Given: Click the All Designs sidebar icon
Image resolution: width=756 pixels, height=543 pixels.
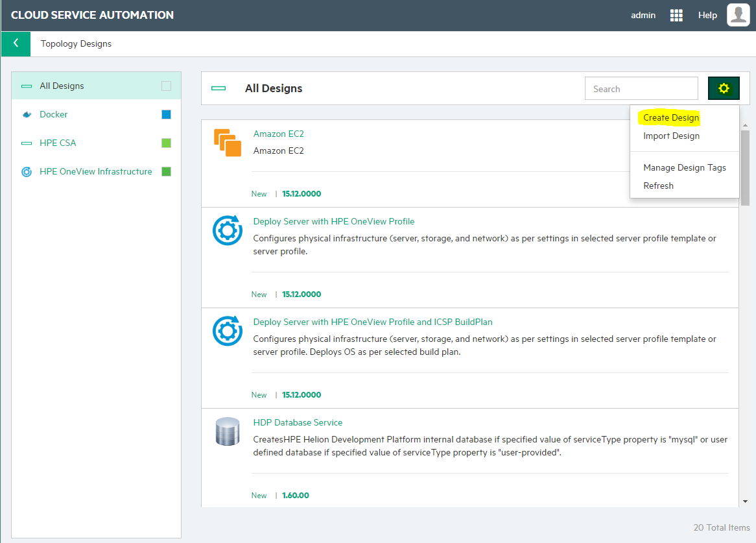Looking at the screenshot, I should [27, 86].
